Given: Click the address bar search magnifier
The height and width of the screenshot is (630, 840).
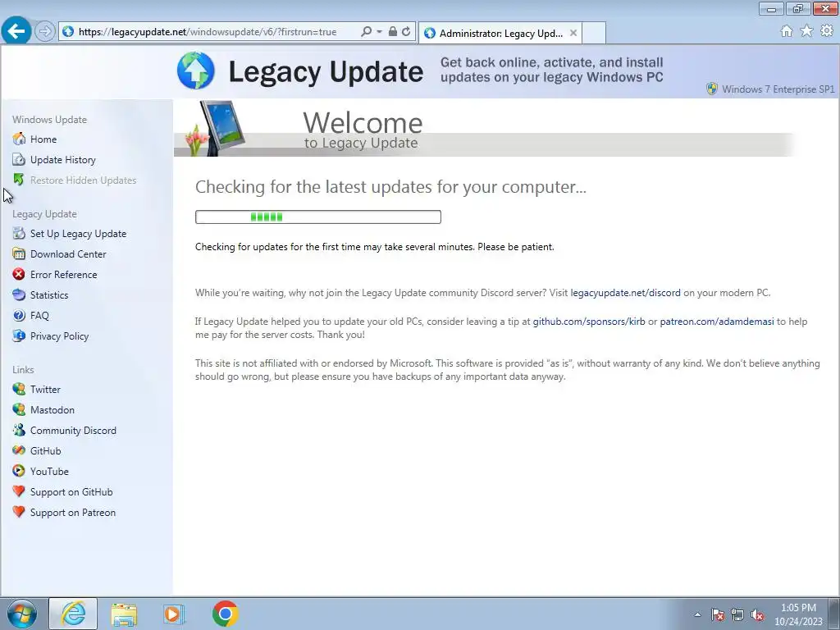Looking at the screenshot, I should click(x=367, y=32).
